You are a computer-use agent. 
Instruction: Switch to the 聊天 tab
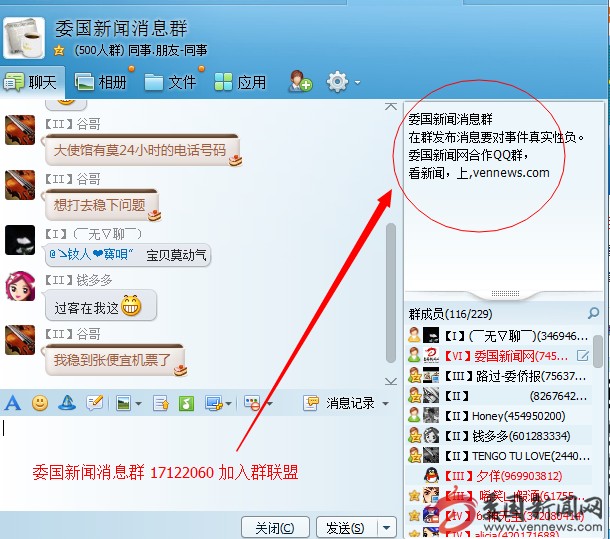pyautogui.click(x=32, y=83)
